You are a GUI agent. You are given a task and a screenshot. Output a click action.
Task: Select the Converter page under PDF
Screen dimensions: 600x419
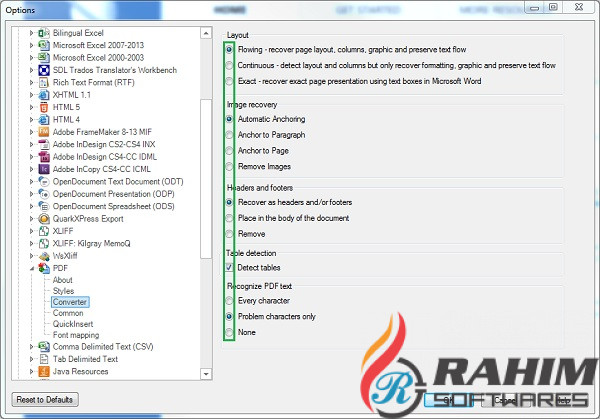tap(70, 302)
